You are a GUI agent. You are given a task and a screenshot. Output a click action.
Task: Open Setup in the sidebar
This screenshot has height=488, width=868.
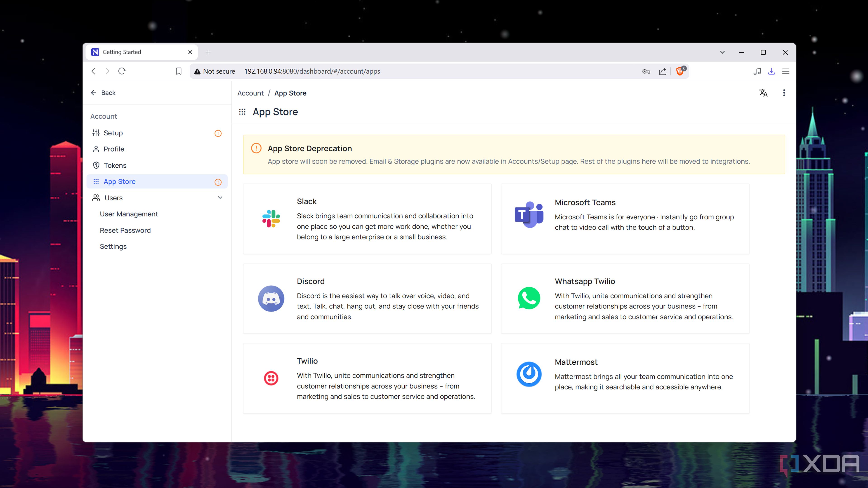(x=157, y=133)
